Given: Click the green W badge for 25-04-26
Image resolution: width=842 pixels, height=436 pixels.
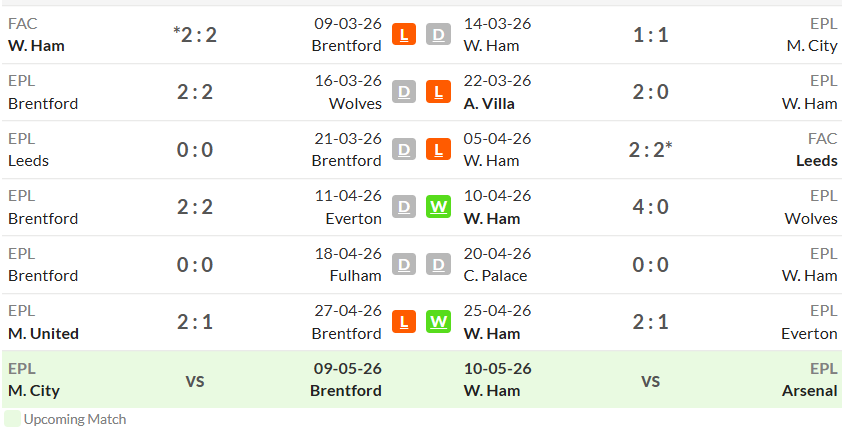Looking at the screenshot, I should pyautogui.click(x=438, y=322).
